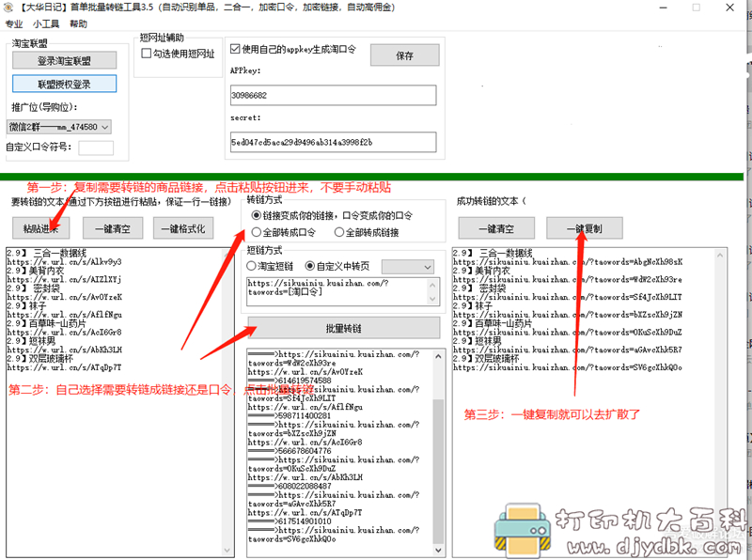Click result line 2.9】百草味-山药片
The height and width of the screenshot is (560, 752).
tap(493, 323)
